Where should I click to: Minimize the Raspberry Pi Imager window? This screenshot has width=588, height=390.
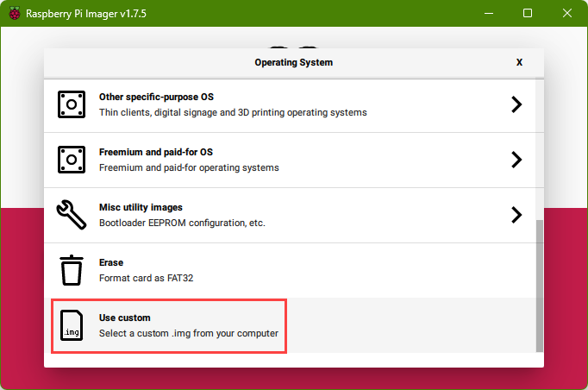coord(489,13)
